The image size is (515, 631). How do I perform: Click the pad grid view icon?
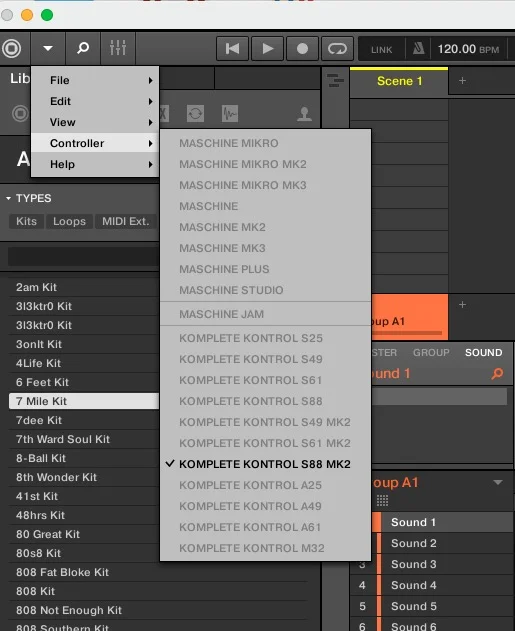click(x=382, y=501)
